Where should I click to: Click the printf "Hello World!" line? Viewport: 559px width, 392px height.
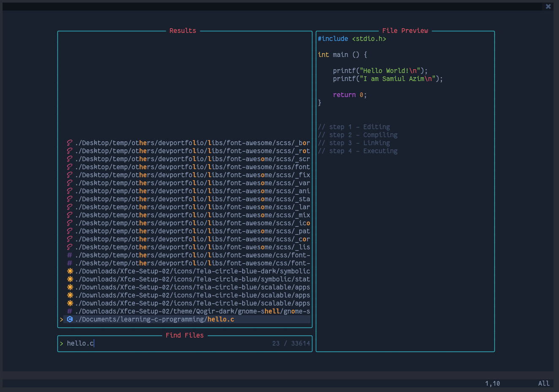380,71
